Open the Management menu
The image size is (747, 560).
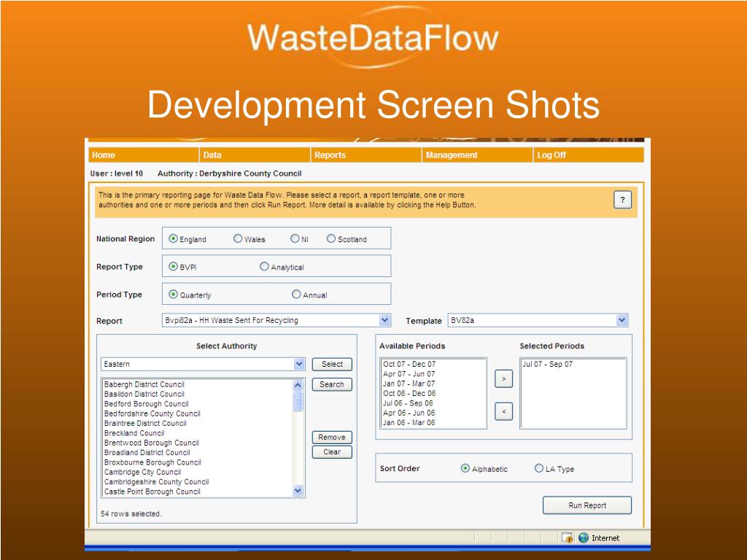[477, 155]
